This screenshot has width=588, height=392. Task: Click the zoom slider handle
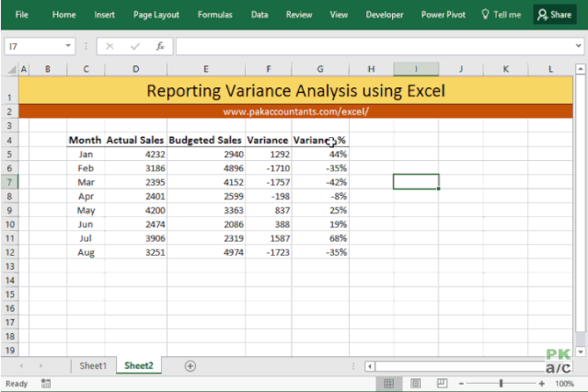pyautogui.click(x=501, y=384)
